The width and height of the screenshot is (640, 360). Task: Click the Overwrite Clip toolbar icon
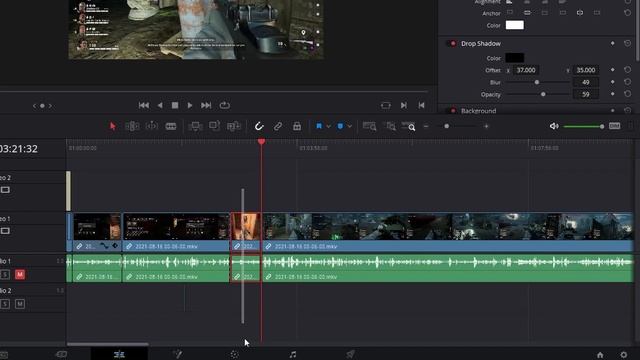pos(215,126)
